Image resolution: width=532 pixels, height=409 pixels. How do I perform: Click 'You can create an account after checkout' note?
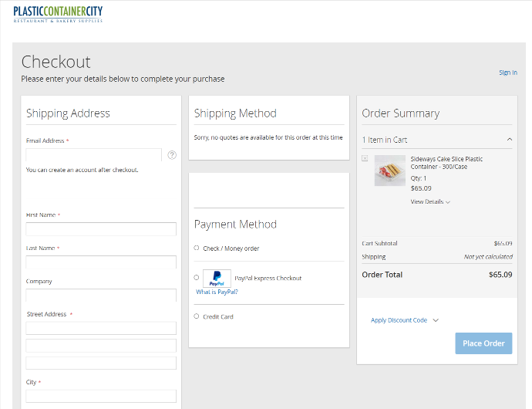coord(82,170)
